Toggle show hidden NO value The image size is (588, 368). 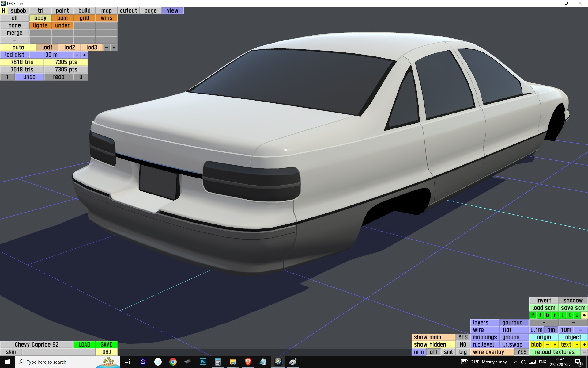click(x=463, y=345)
